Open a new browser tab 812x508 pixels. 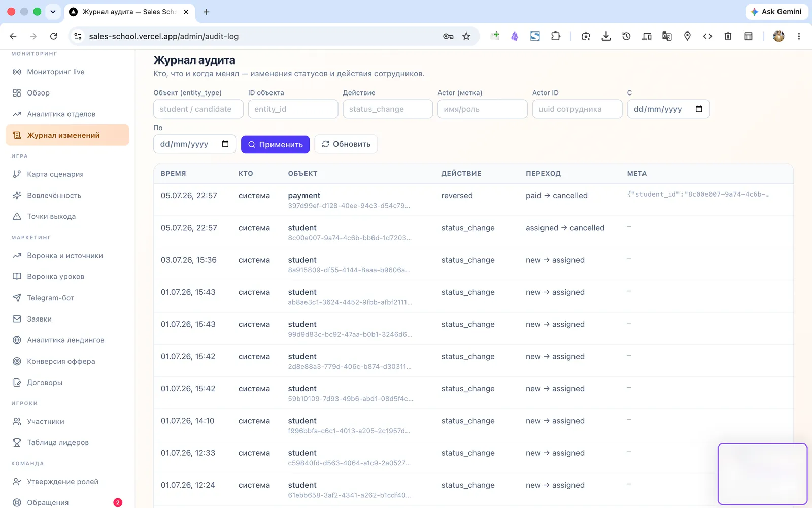point(206,12)
